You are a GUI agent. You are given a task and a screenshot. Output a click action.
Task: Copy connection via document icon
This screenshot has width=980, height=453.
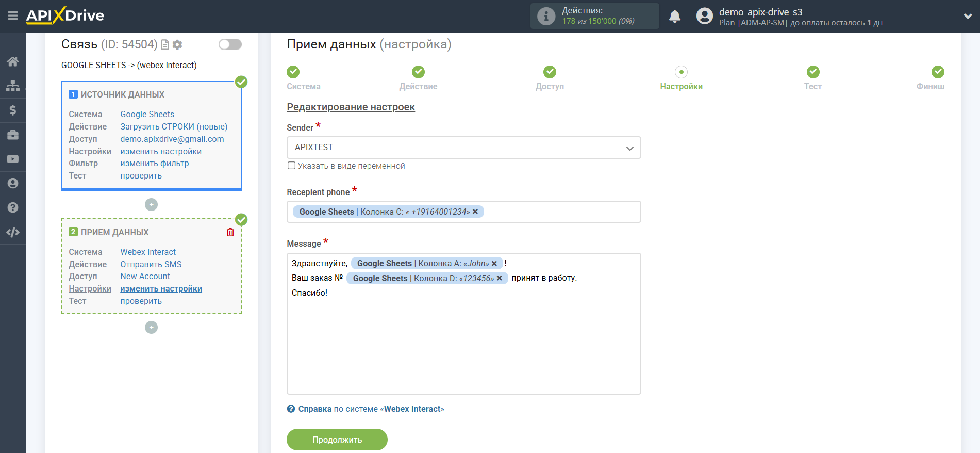(165, 45)
